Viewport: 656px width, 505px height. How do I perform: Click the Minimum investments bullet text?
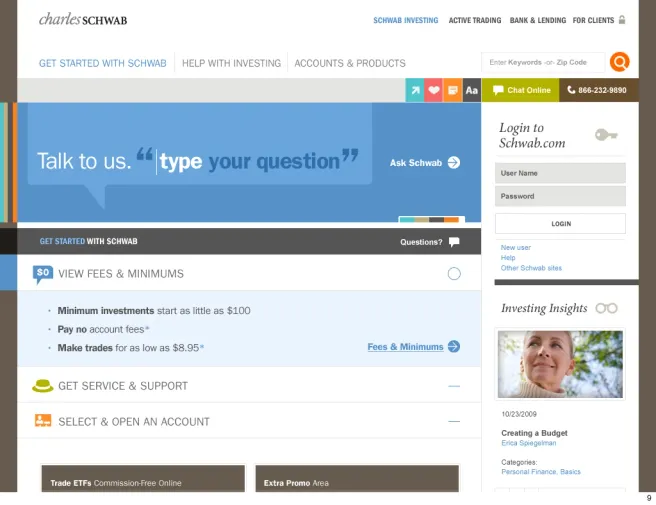pyautogui.click(x=154, y=311)
